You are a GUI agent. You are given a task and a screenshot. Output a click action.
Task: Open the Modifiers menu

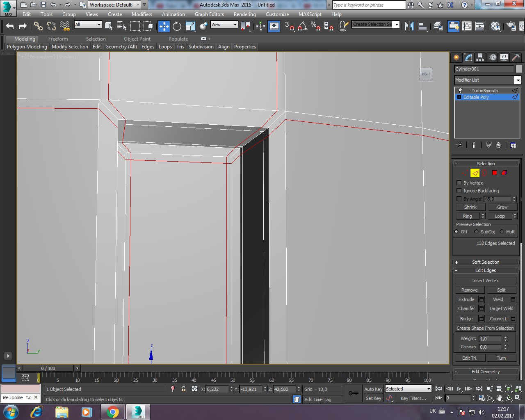click(142, 14)
